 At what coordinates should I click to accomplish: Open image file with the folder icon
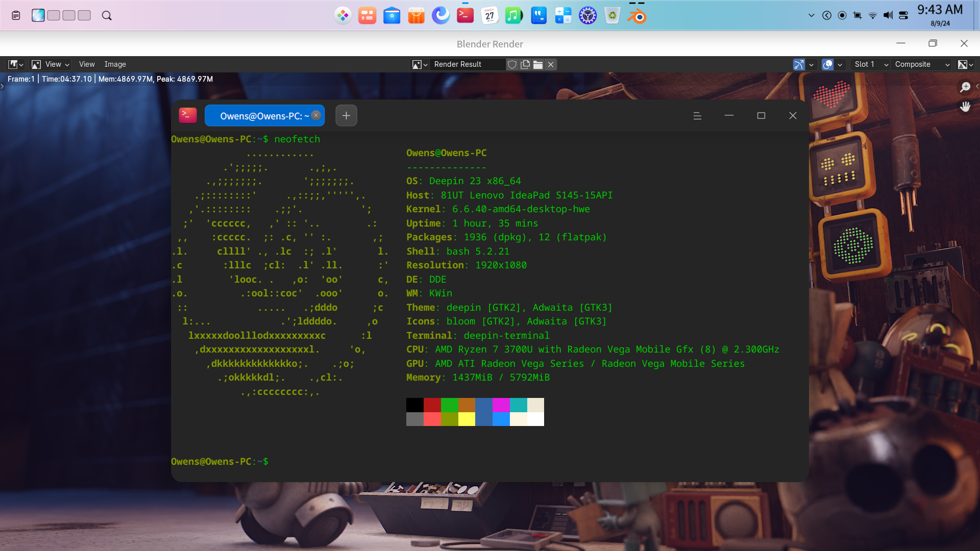point(538,64)
